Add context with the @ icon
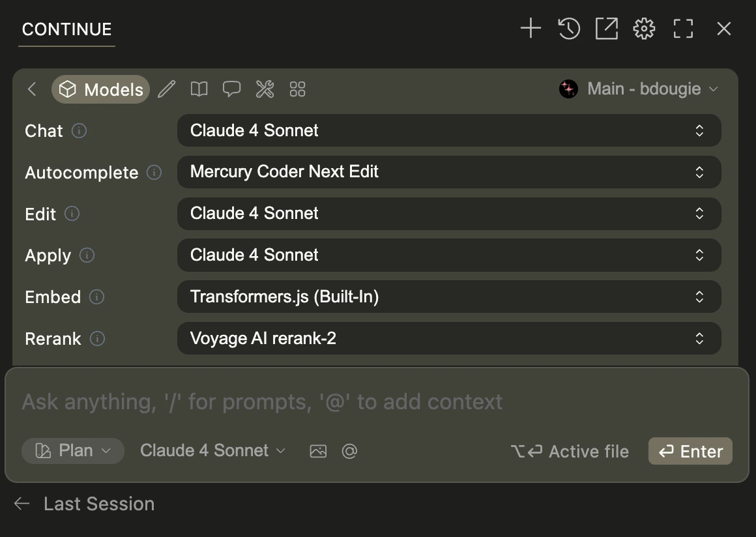 (349, 450)
